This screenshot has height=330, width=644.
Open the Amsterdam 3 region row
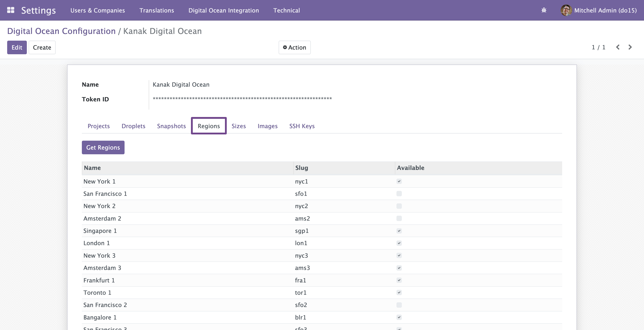coord(322,268)
